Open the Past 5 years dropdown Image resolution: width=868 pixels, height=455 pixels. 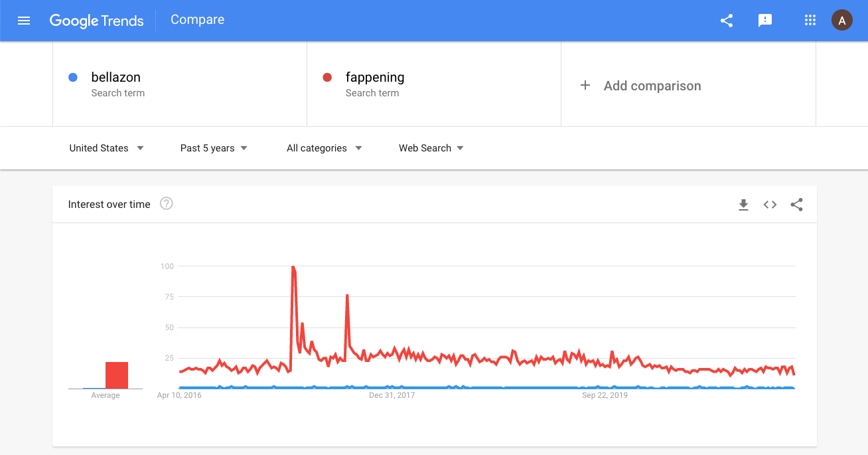[x=214, y=148]
